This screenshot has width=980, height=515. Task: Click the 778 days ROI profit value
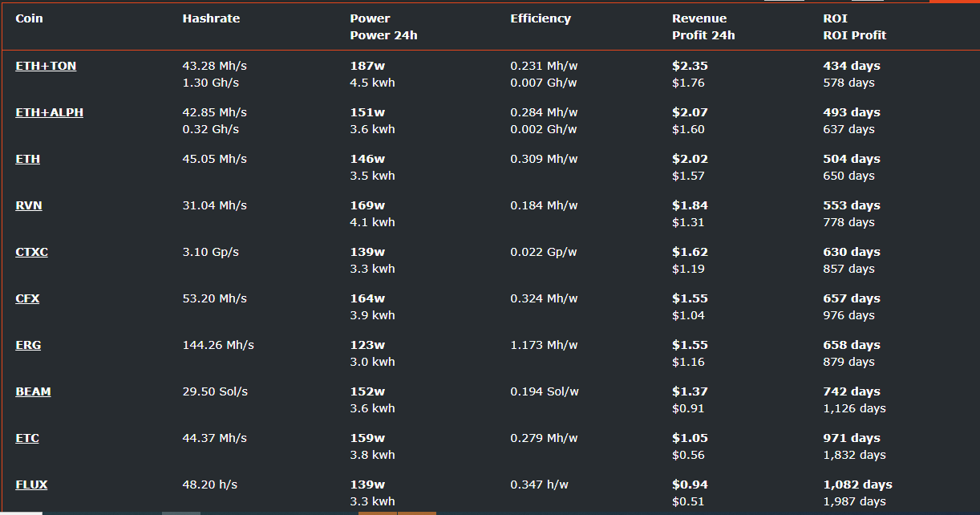coord(848,222)
